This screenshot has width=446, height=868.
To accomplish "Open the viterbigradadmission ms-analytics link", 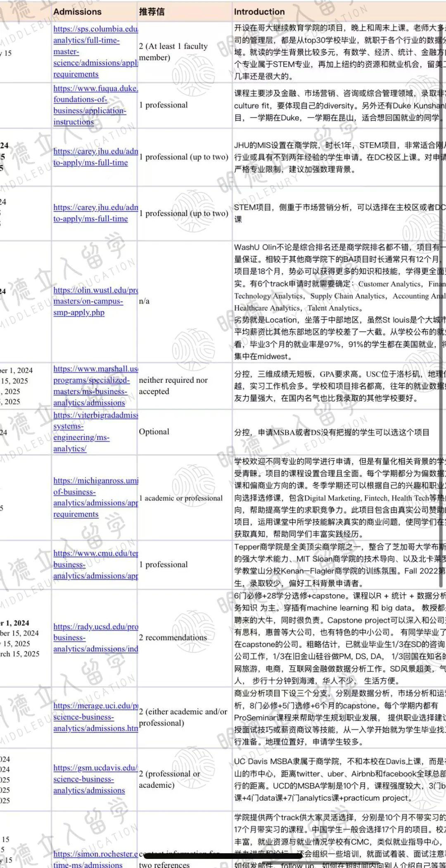I will [x=95, y=432].
